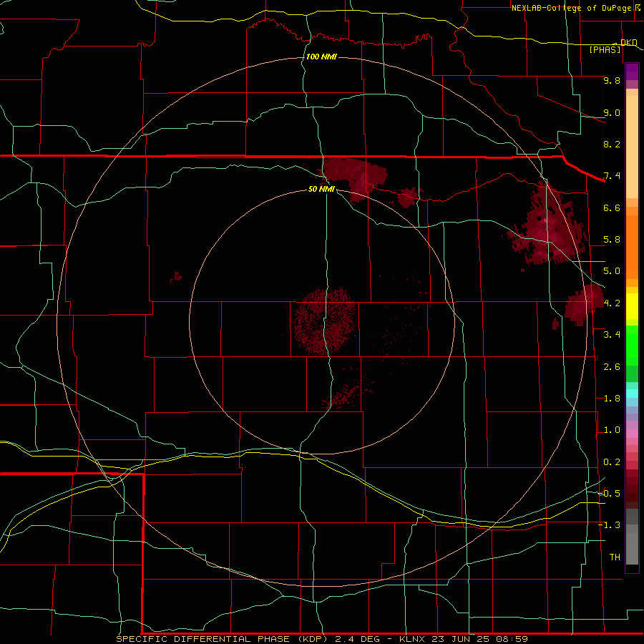
Task: Click the TH threshold label
Action: coord(615,557)
